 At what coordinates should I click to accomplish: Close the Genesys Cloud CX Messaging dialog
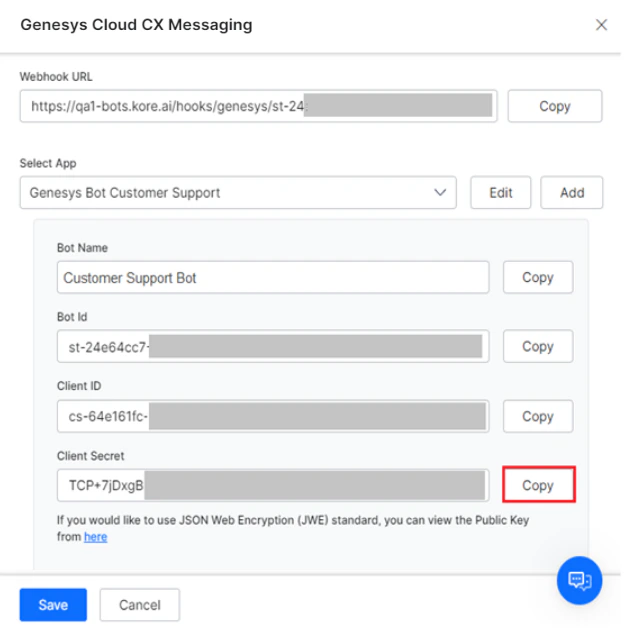pyautogui.click(x=601, y=25)
